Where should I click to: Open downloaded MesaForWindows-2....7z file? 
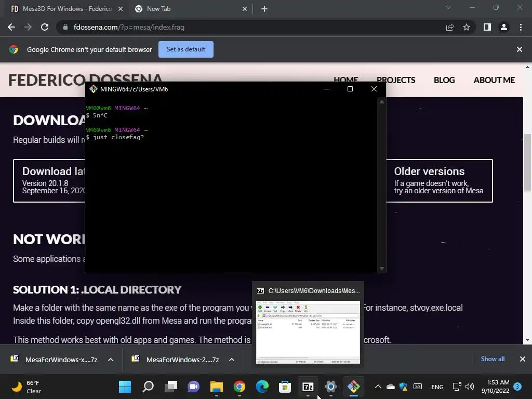tap(176, 360)
